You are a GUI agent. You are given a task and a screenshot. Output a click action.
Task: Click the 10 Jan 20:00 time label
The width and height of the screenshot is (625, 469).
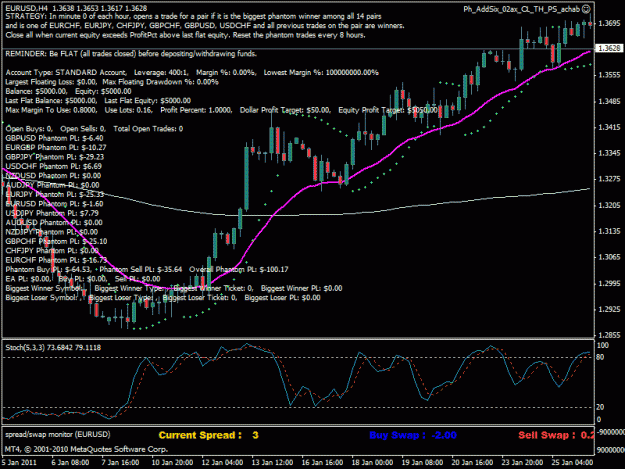172,463
